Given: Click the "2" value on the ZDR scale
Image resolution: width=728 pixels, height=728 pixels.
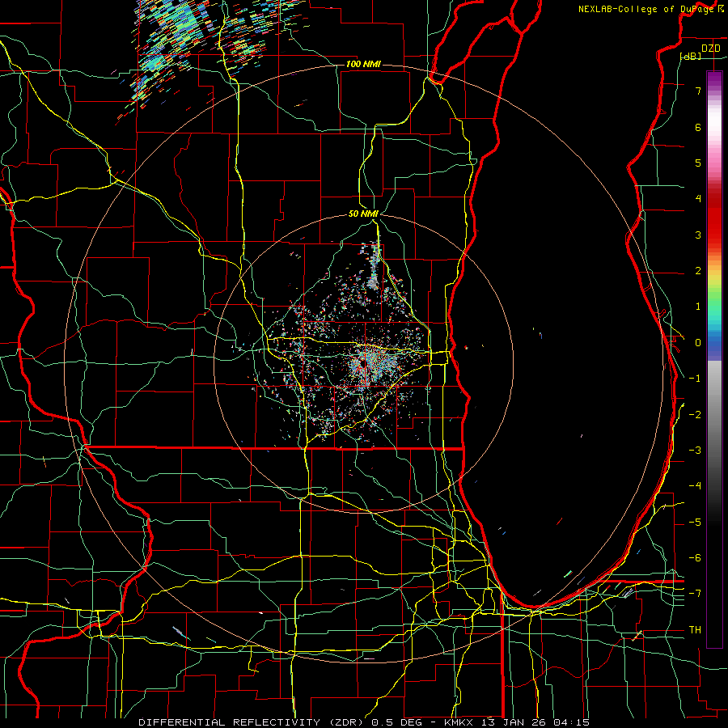Looking at the screenshot, I should click(x=698, y=271).
